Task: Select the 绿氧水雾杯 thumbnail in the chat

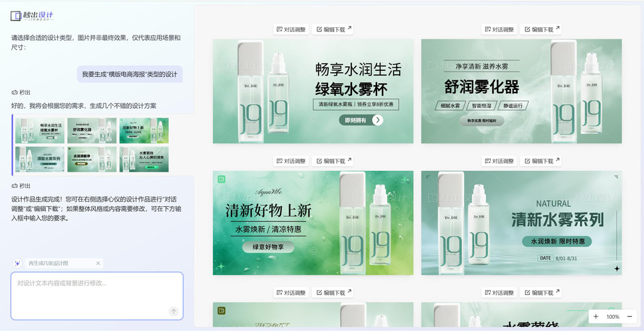Action: tap(40, 131)
